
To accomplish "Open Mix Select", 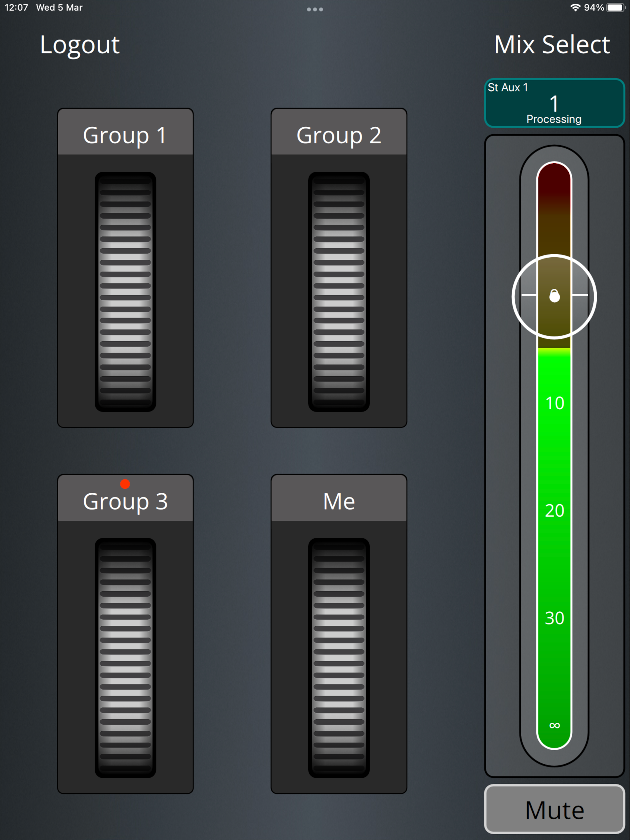I will (552, 45).
